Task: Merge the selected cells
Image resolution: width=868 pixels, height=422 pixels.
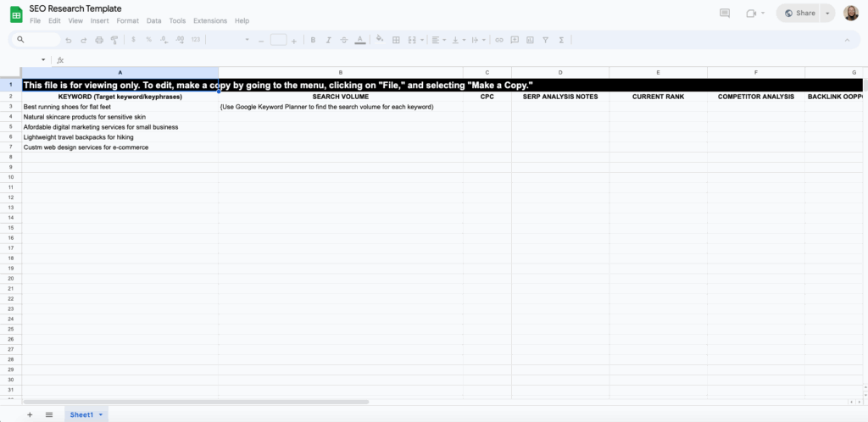Action: (x=412, y=40)
